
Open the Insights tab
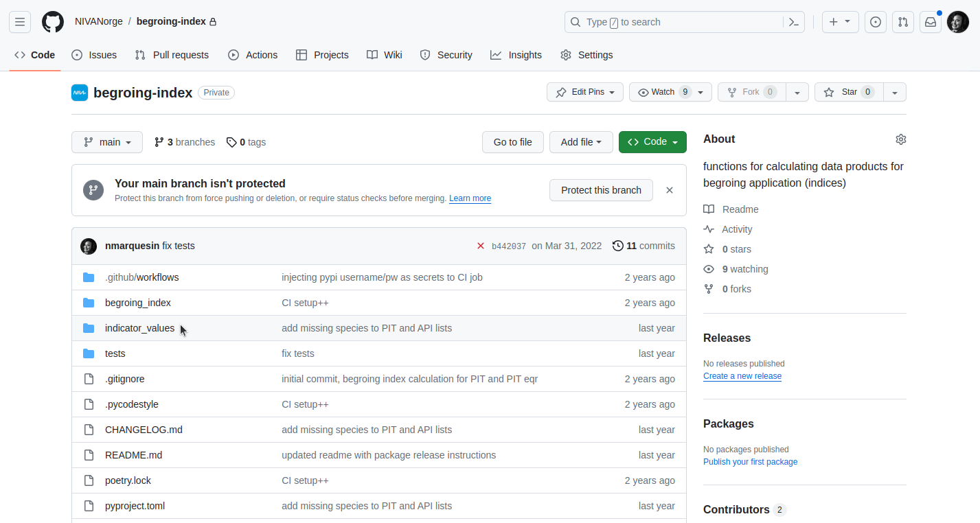click(x=516, y=55)
